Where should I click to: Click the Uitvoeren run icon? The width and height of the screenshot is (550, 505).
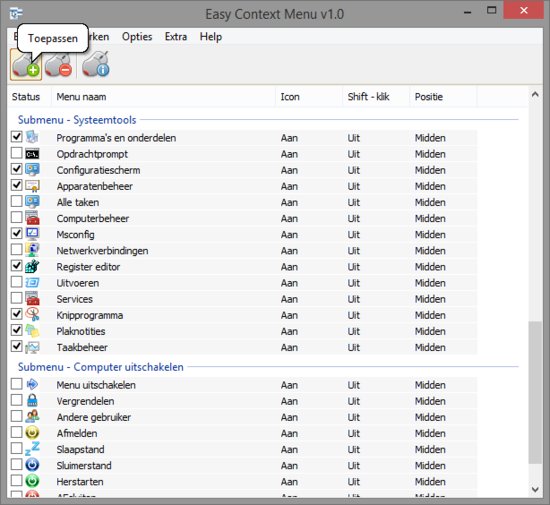32,283
